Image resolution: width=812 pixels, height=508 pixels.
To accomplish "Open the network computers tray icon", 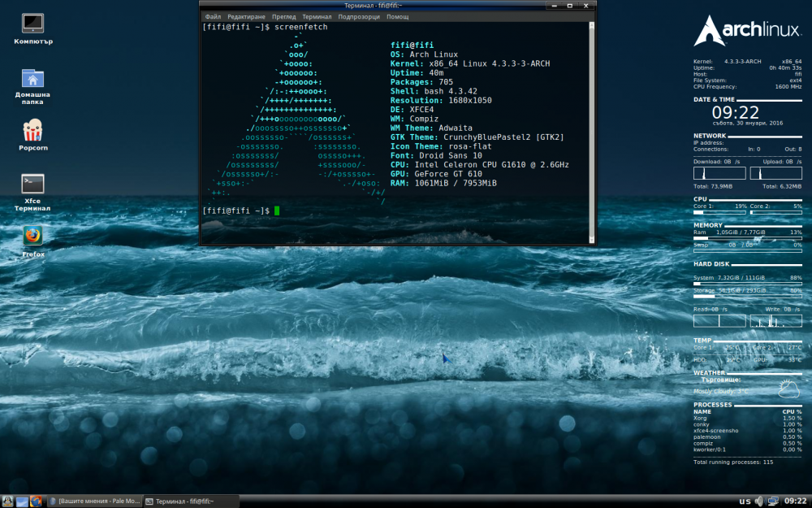I will pyautogui.click(x=773, y=501).
